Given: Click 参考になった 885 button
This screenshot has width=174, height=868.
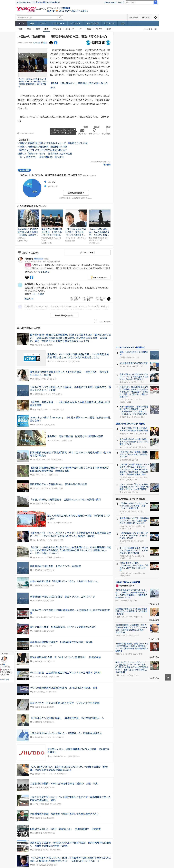Looking at the screenshot, I should point(99,277).
